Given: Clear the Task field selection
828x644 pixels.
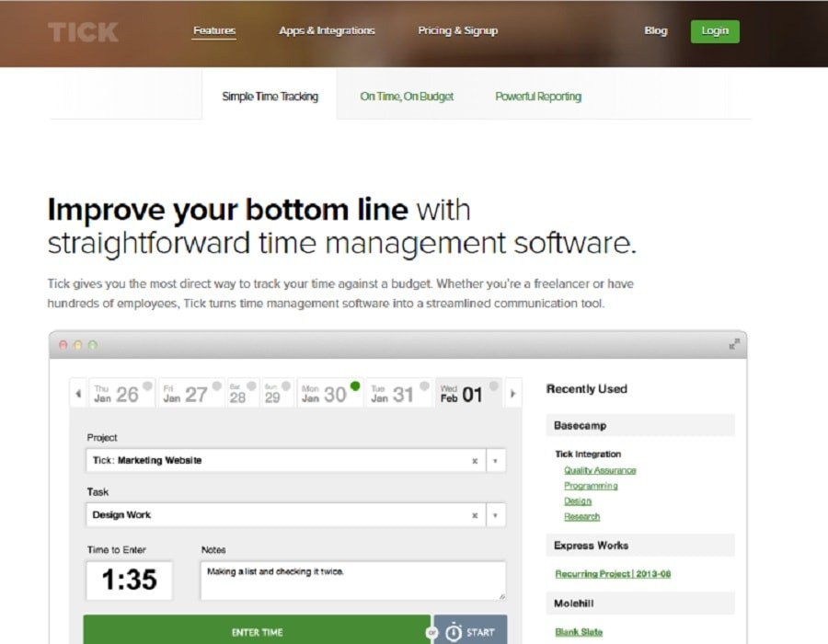Looking at the screenshot, I should pos(475,515).
